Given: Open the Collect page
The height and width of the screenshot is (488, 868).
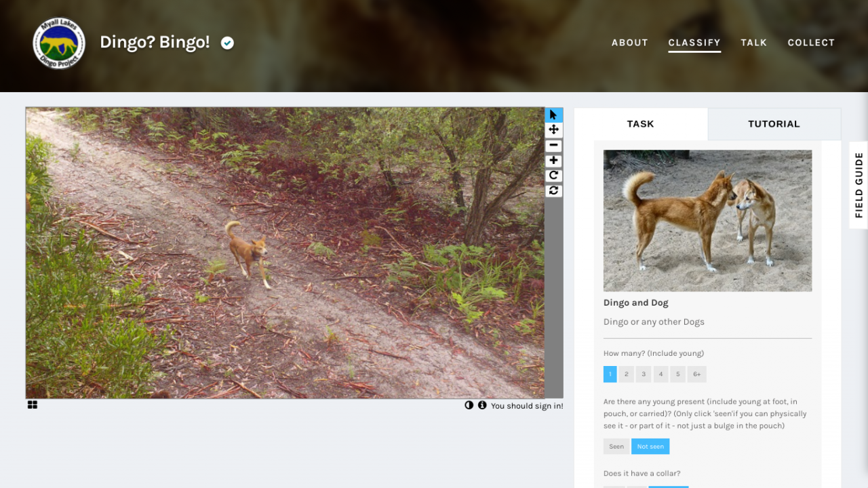Looking at the screenshot, I should [x=811, y=42].
